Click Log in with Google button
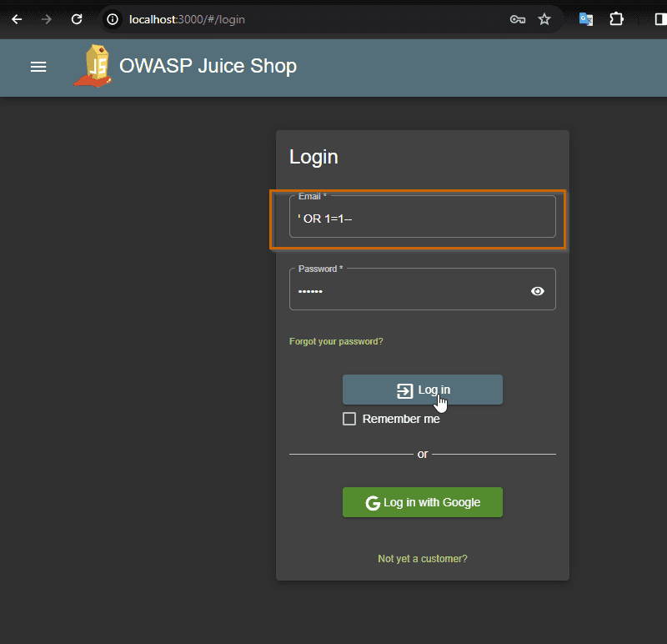Viewport: 667px width, 644px height. tap(423, 502)
